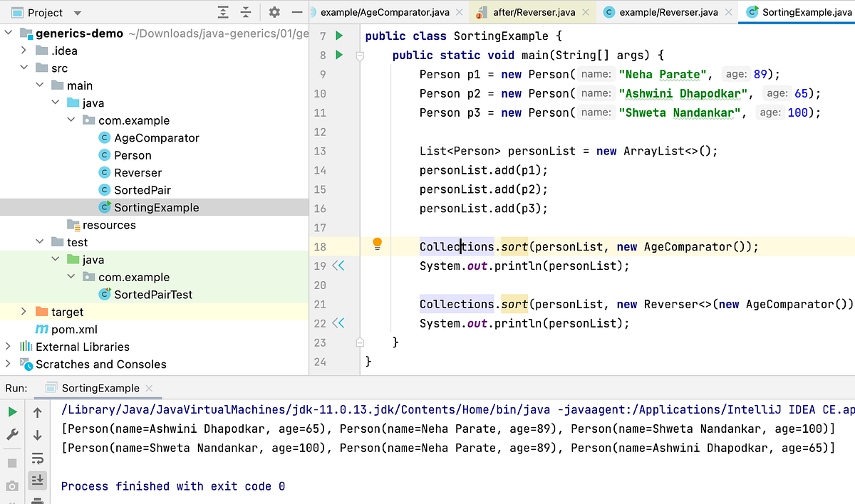
Task: Click the memory snapshot camera icon
Action: [x=12, y=484]
